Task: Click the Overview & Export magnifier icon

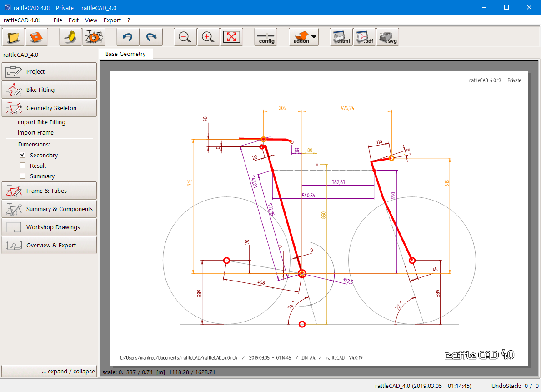Action: (14, 246)
